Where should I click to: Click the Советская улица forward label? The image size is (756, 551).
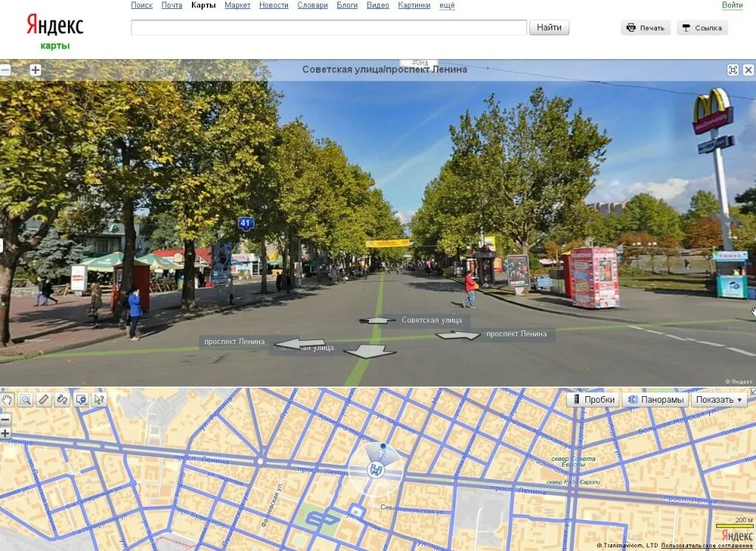pos(431,320)
